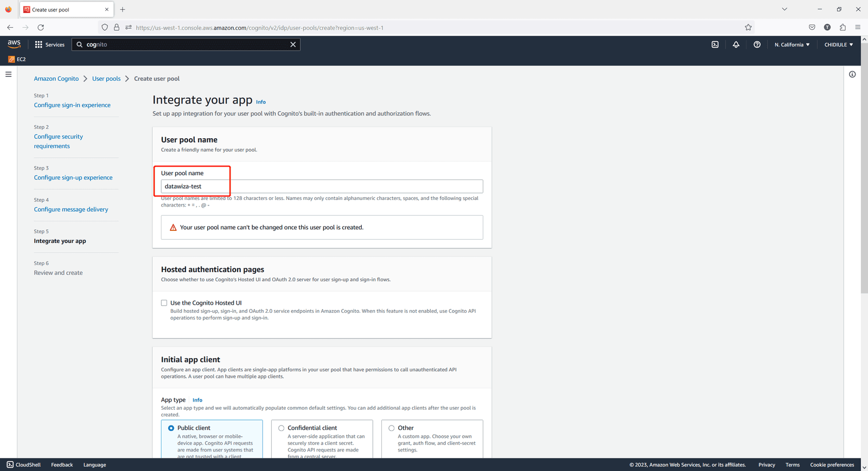Open the browser extensions icon

point(843,27)
